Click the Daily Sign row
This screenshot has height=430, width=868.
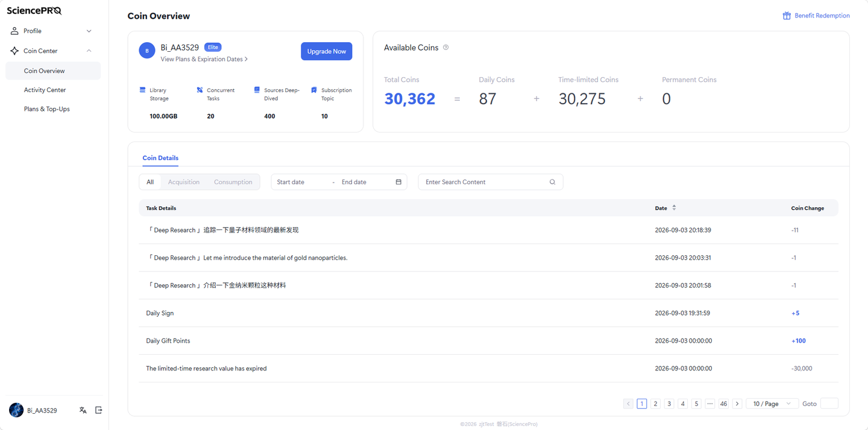click(488, 313)
